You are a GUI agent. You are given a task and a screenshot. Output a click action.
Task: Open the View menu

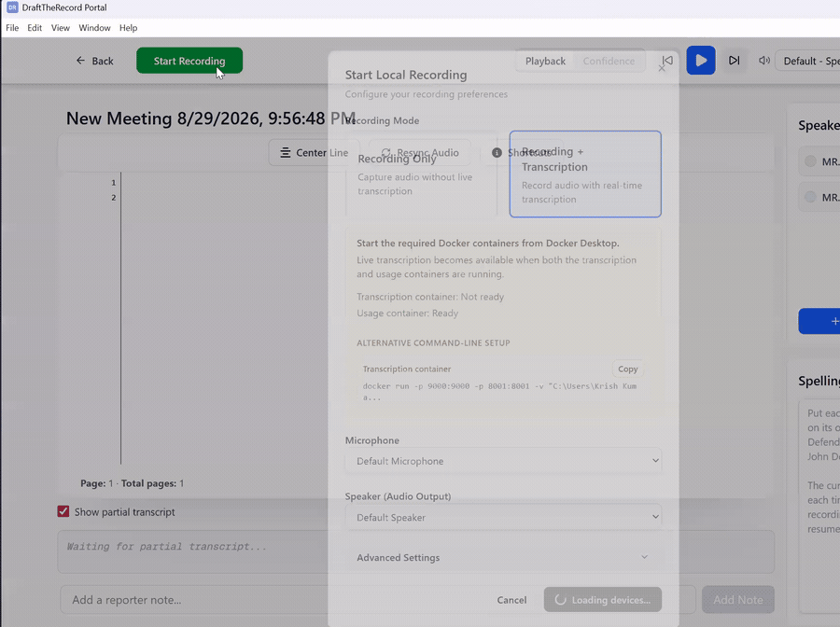61,28
